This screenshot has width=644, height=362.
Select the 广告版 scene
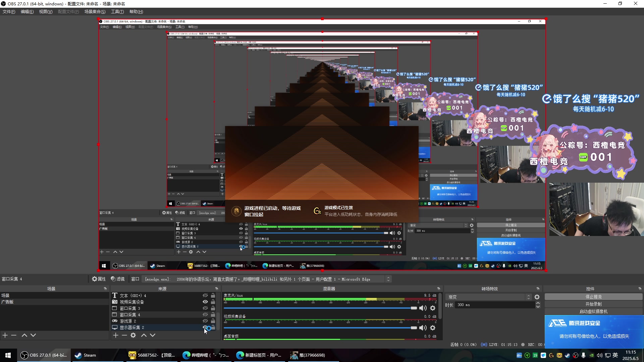click(54, 302)
